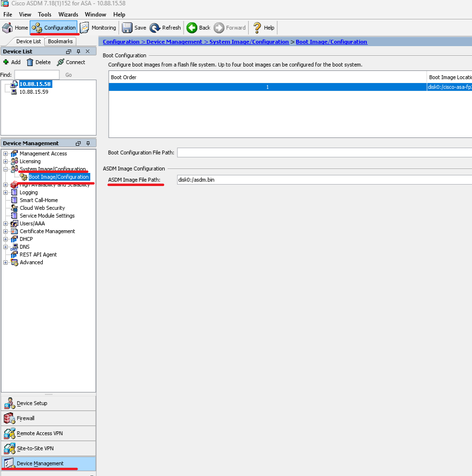This screenshot has height=476, width=472.
Task: Open the File menu
Action: (x=8, y=15)
